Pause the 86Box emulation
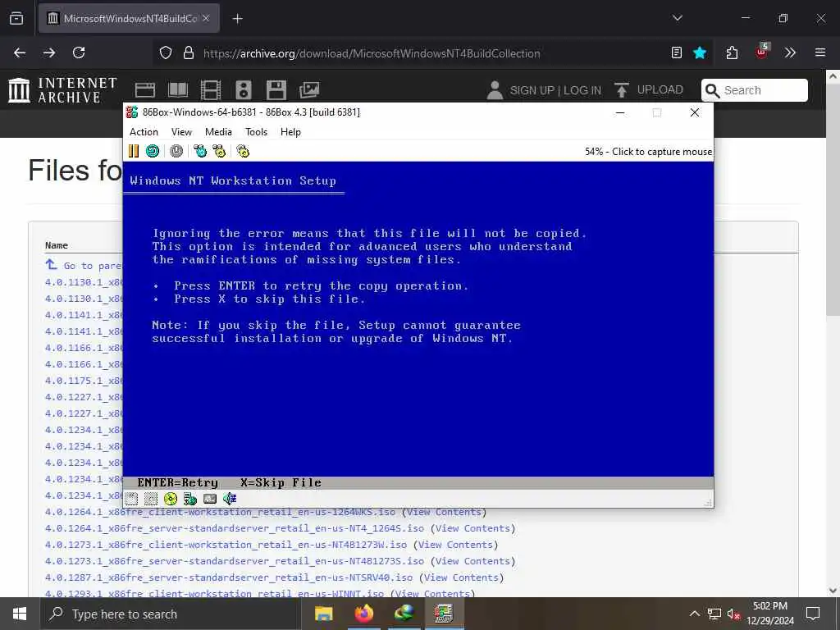 coord(134,151)
